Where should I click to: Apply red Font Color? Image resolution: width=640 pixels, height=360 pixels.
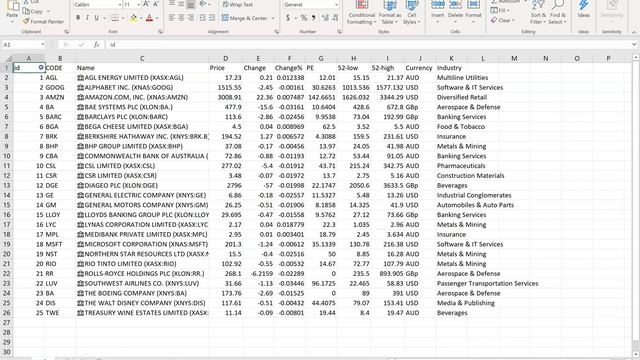(149, 18)
